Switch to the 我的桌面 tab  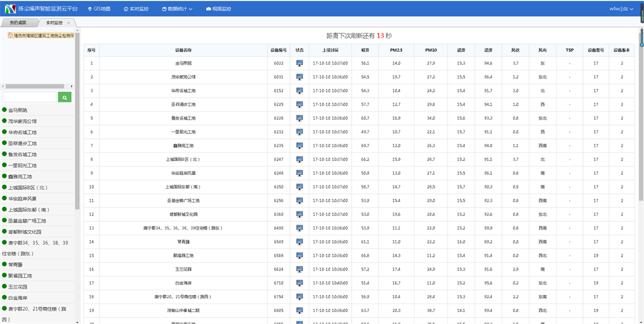click(x=19, y=23)
